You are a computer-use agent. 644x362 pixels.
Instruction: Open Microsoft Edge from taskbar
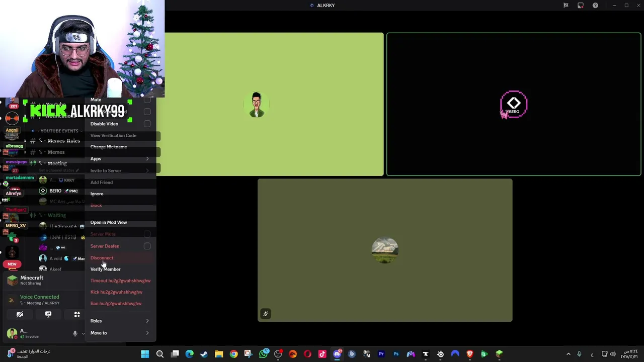189,354
